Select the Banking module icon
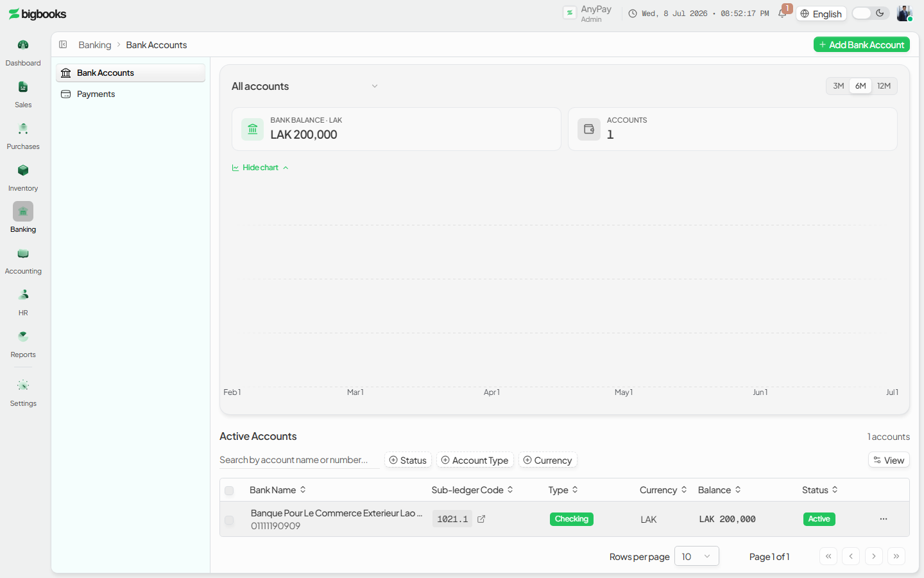Image resolution: width=924 pixels, height=578 pixels. (x=23, y=211)
